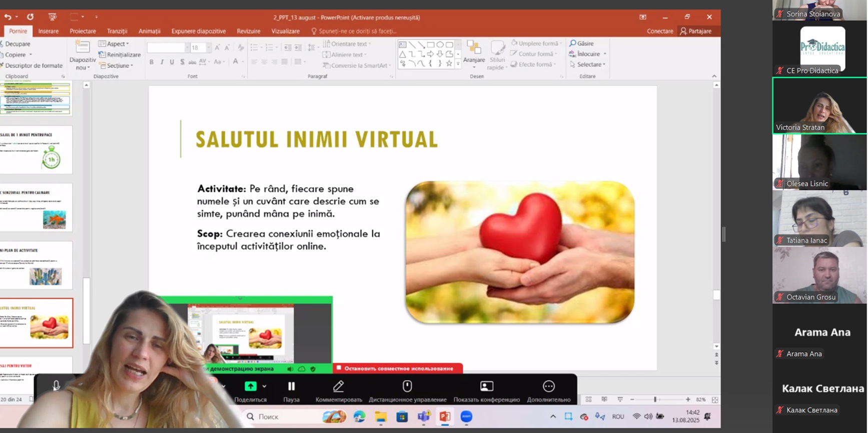Open PowerPoint from the Windows taskbar
Viewport: 868px width, 433px height.
point(445,416)
